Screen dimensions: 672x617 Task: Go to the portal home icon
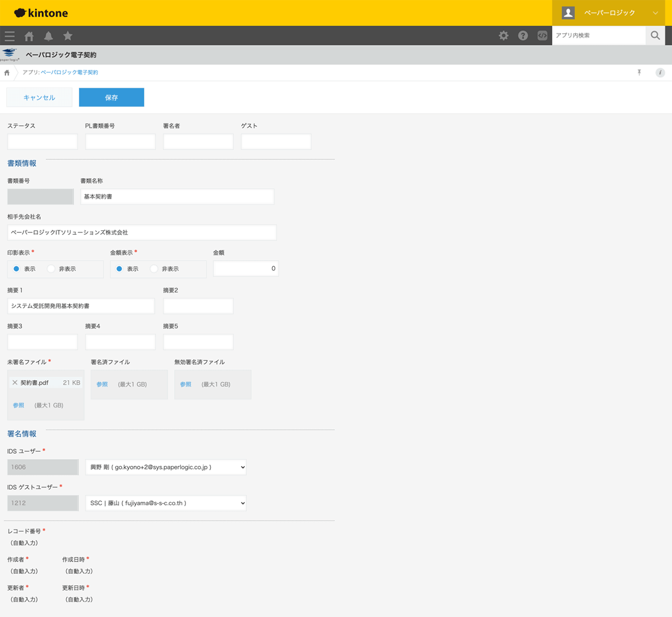click(x=29, y=36)
